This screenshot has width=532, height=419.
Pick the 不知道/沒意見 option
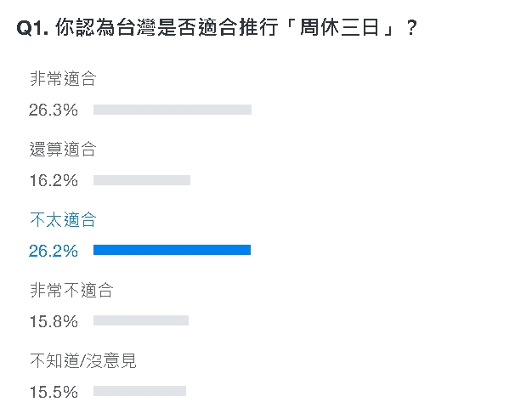(x=83, y=361)
